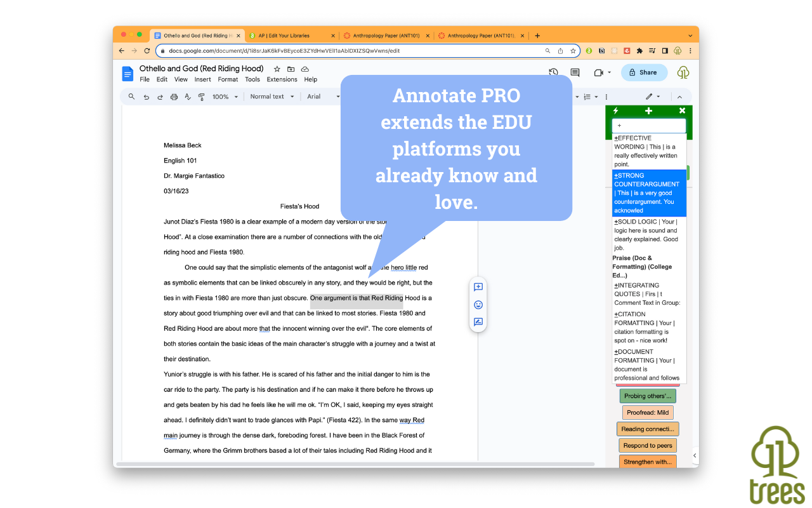Click the Undo icon
Image resolution: width=812 pixels, height=508 pixels.
[146, 97]
